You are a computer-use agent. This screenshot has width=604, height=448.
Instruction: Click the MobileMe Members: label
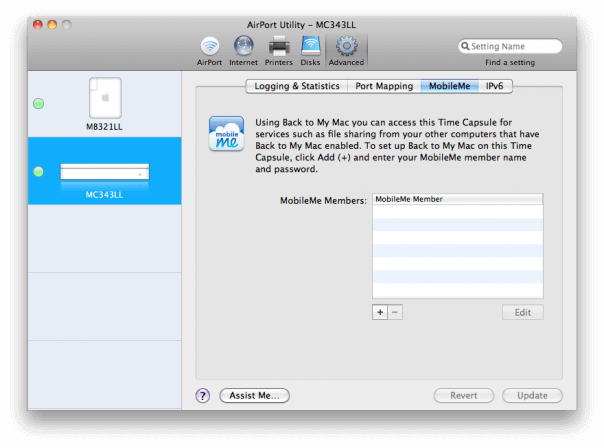(x=323, y=201)
